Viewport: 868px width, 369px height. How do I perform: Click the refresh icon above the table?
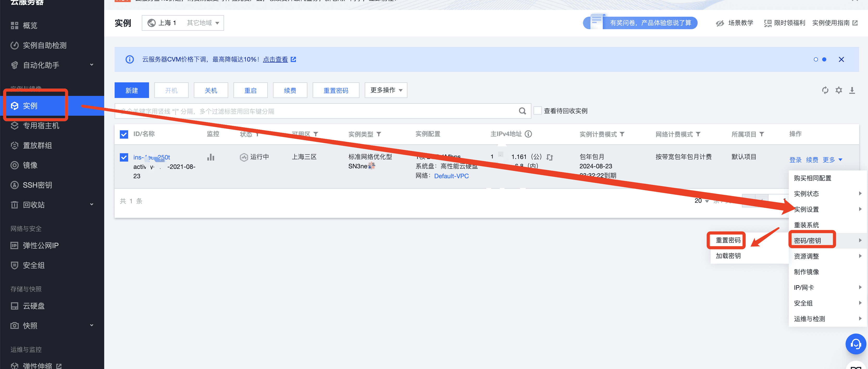(x=825, y=90)
